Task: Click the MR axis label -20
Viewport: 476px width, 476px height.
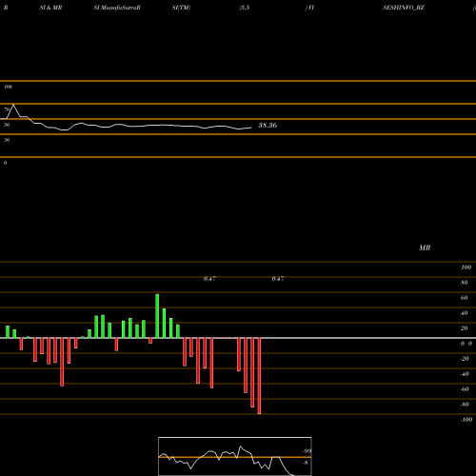Action: pos(465,359)
